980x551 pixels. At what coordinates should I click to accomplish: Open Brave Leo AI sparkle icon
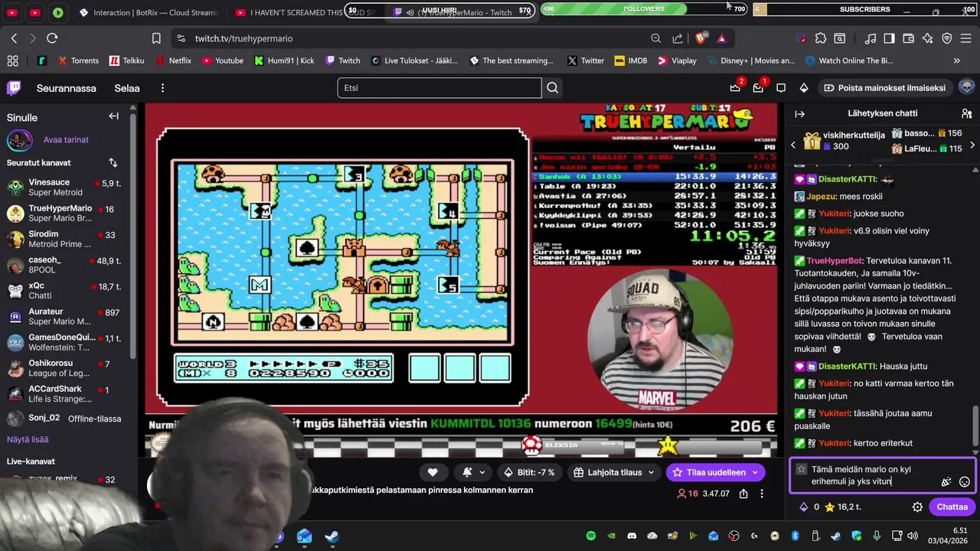[927, 38]
